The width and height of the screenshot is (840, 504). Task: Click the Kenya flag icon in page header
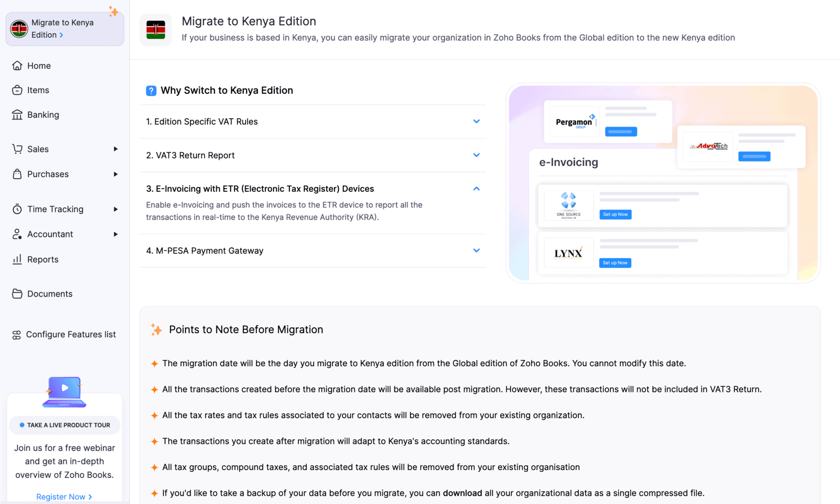pyautogui.click(x=156, y=30)
